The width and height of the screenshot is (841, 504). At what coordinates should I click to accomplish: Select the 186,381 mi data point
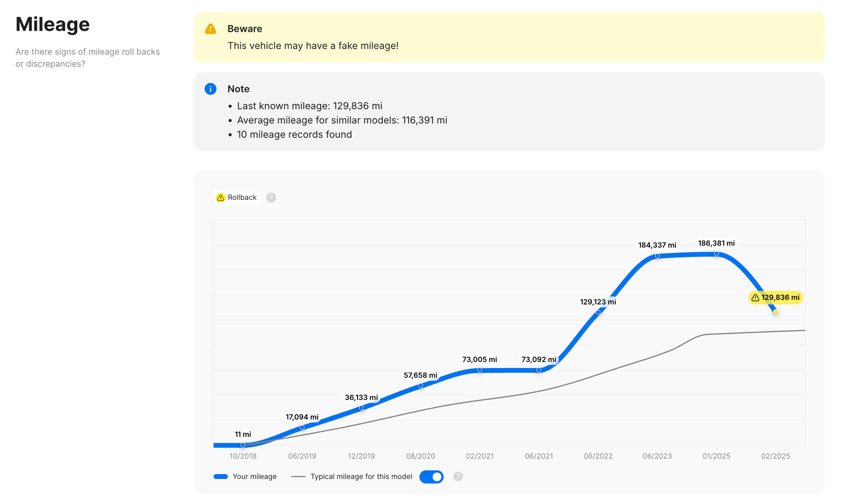pyautogui.click(x=716, y=254)
